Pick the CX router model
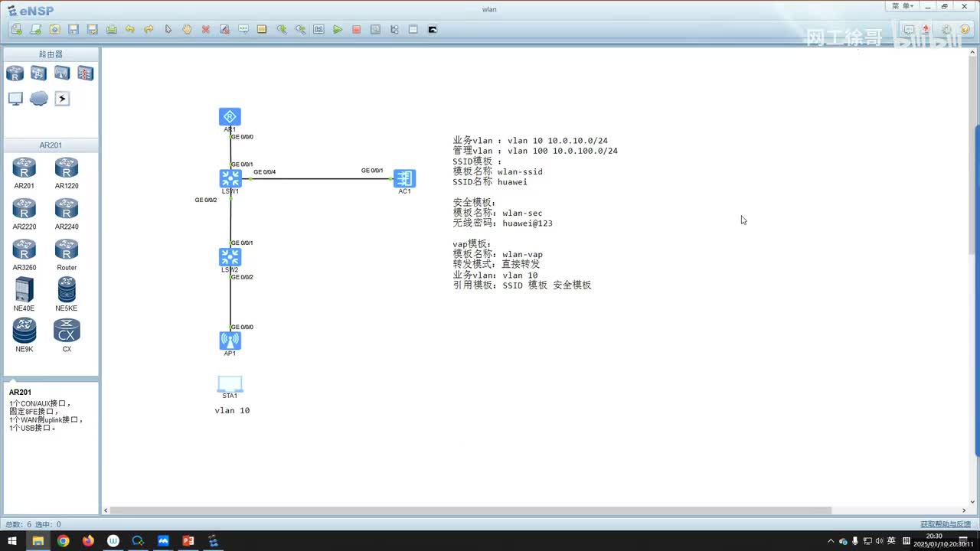 [67, 336]
